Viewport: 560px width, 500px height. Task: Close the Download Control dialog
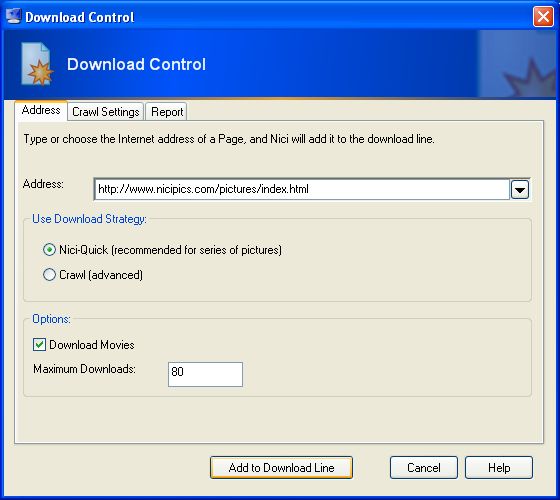(x=543, y=16)
